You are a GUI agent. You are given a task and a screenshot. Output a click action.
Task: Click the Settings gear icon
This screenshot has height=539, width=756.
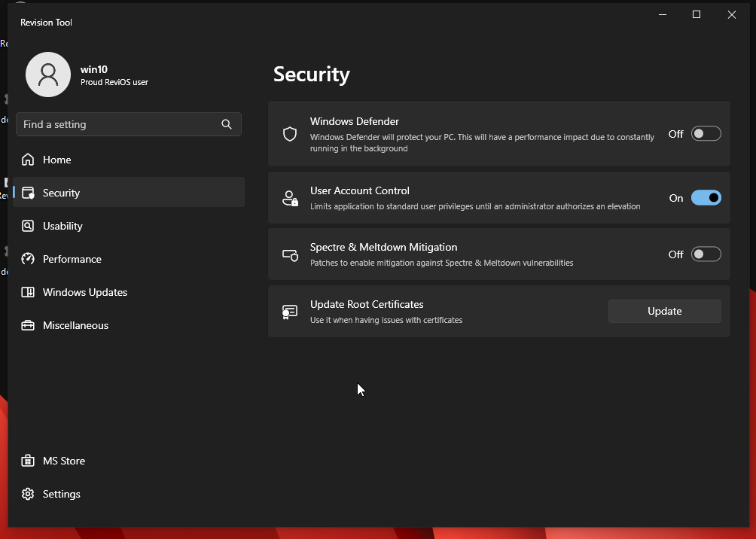[28, 494]
